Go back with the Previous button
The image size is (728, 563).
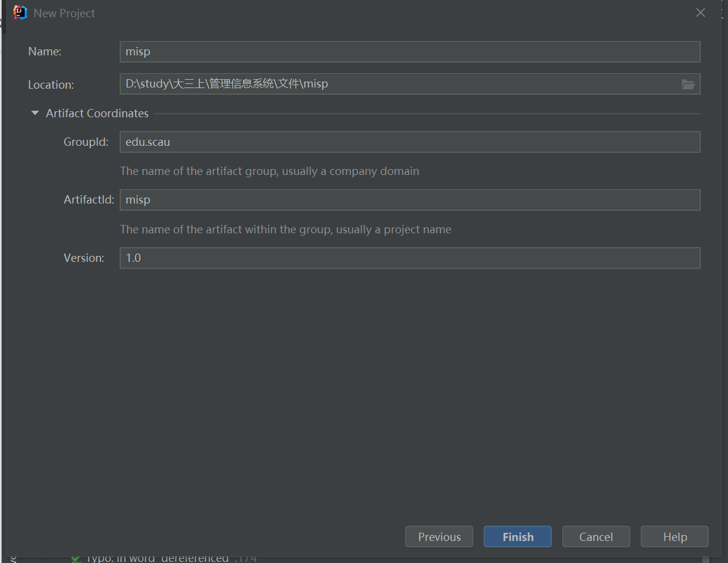[x=439, y=537]
